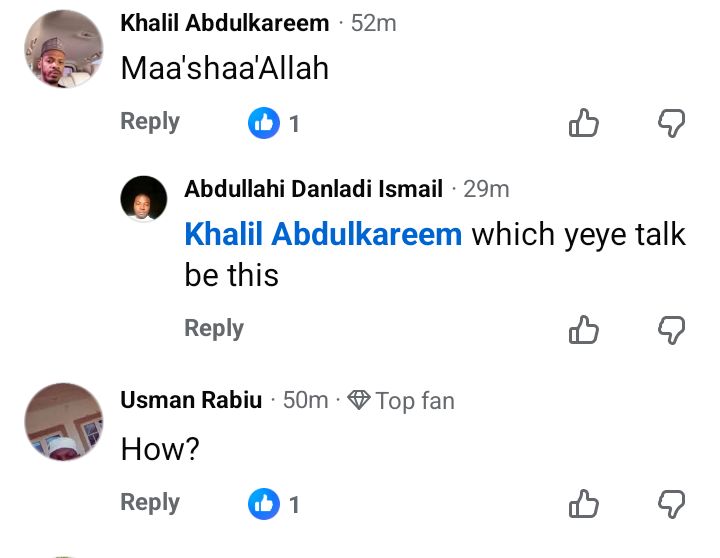Dislike Usman Rabiu's "How?" comment
720x558 pixels.
(671, 504)
